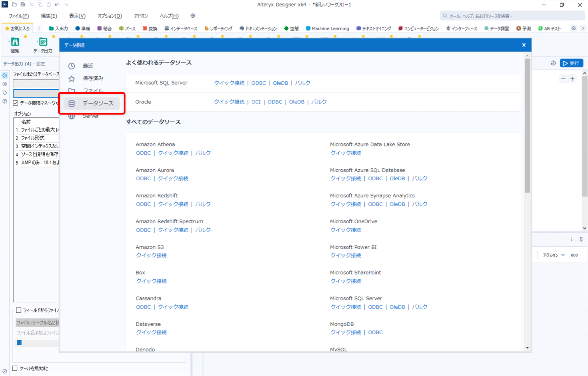The width and height of the screenshot is (588, 376).
Task: Click the zoom in plus icon on canvas
Action: pyautogui.click(x=572, y=79)
